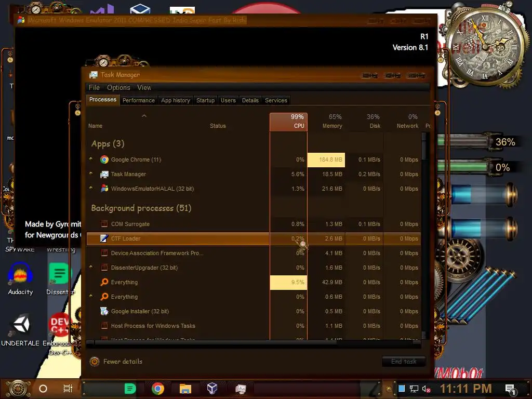Open the notification center icon
Viewport: 532px width, 399px height.
point(511,390)
